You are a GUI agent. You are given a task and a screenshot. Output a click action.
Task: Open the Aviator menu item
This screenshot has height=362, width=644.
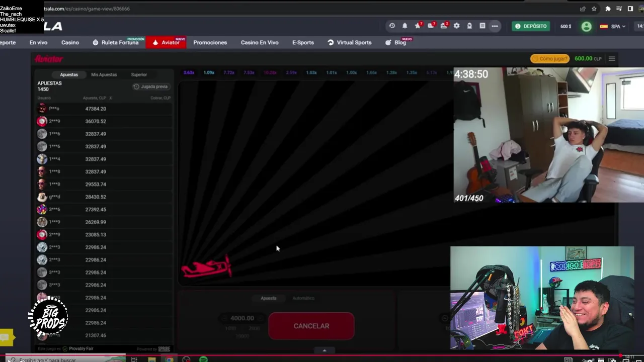coord(166,42)
